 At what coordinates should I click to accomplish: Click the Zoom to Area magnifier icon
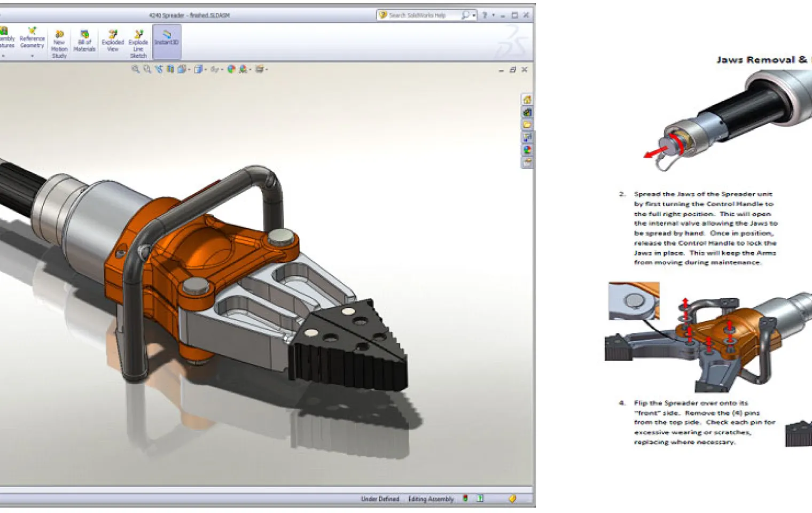147,69
